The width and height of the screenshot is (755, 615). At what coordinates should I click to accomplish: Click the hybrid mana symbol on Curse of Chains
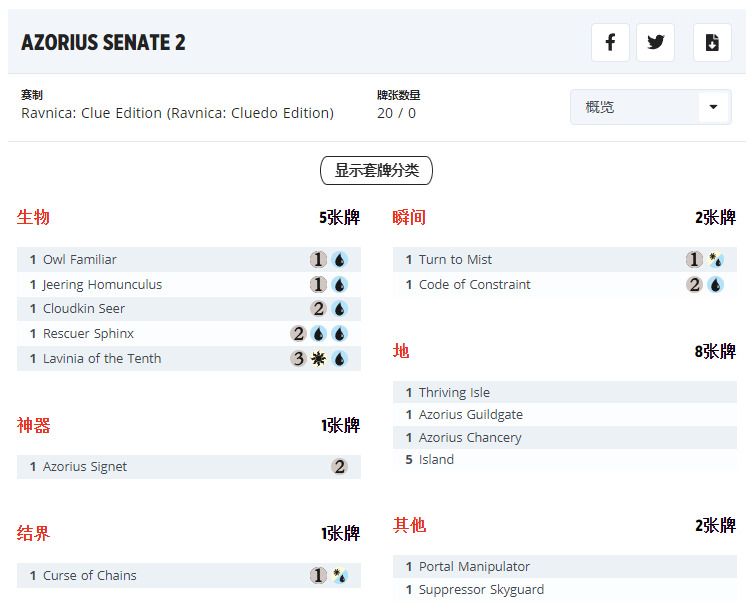(340, 576)
